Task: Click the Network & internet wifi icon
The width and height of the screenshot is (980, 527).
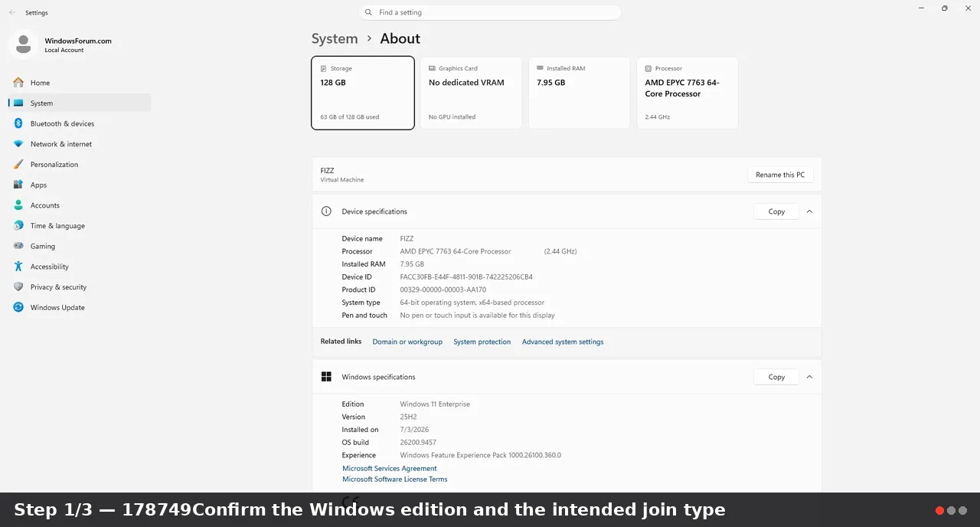Action: click(x=18, y=144)
